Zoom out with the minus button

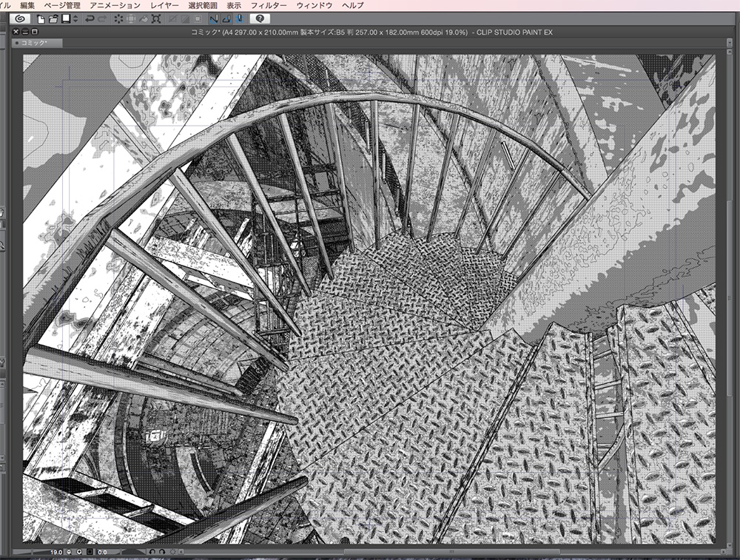69,552
